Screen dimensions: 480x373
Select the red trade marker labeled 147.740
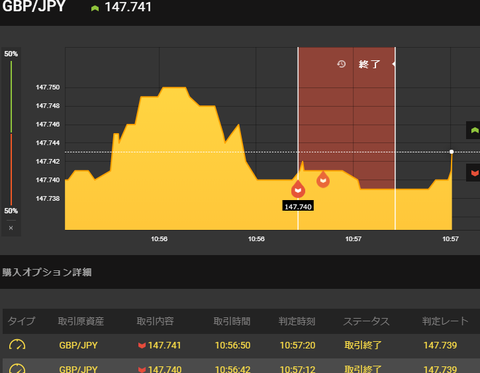298,189
